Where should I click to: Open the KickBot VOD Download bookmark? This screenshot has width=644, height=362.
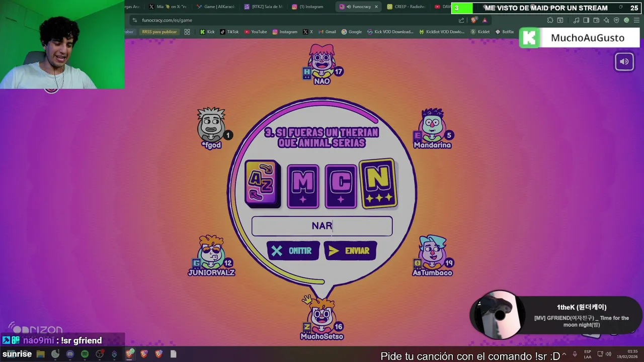441,32
